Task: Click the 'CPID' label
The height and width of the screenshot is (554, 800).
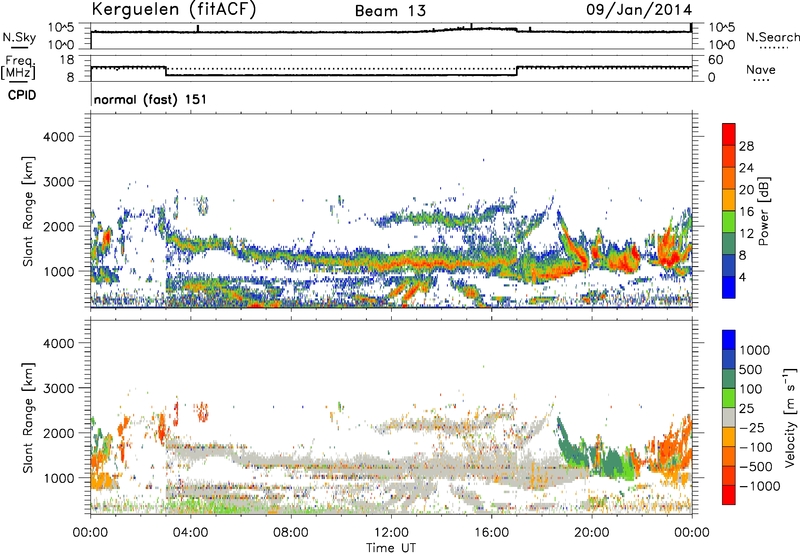Action: click(x=22, y=95)
